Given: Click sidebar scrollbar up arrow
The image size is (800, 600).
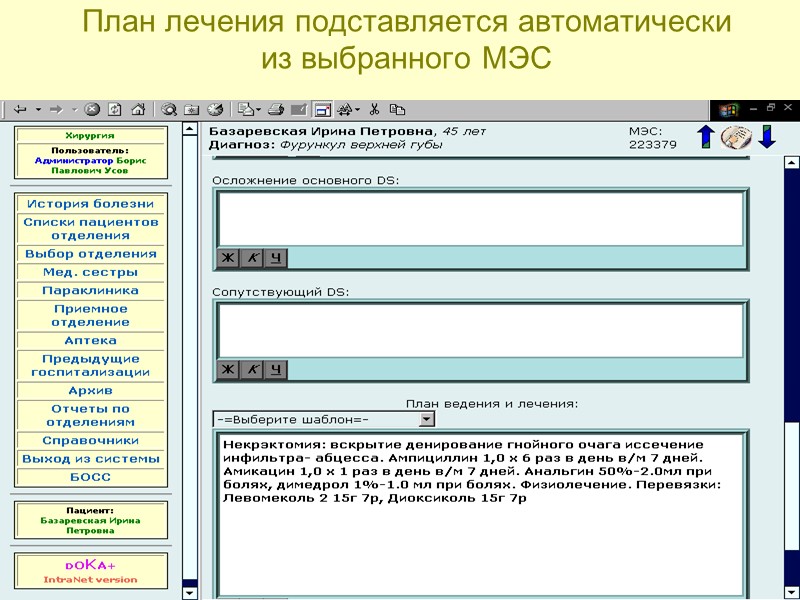Looking at the screenshot, I should pos(189,129).
